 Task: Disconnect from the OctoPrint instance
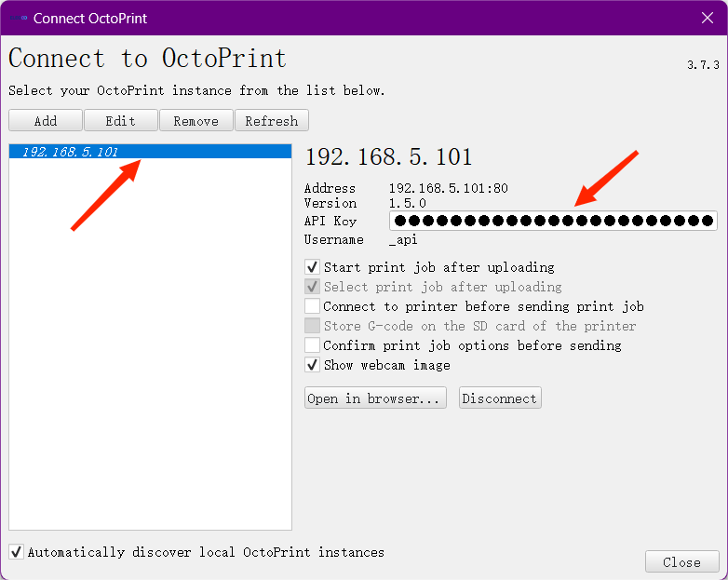tap(500, 398)
